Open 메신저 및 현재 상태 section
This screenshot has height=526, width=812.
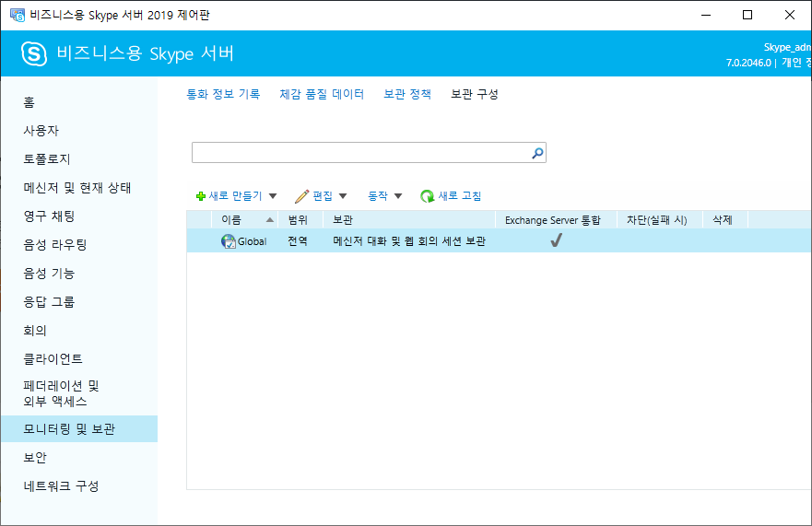click(x=77, y=187)
